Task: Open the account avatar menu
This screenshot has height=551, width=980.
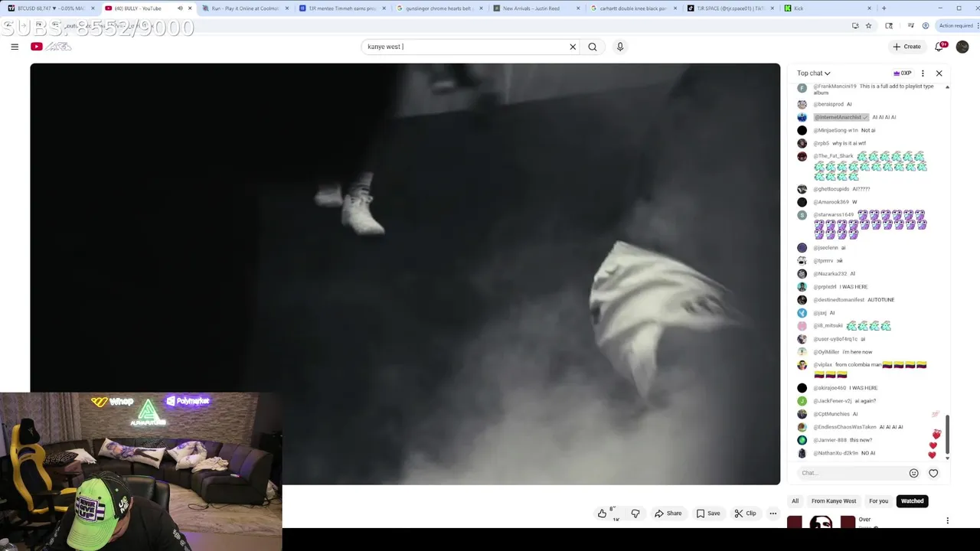Action: tap(962, 47)
